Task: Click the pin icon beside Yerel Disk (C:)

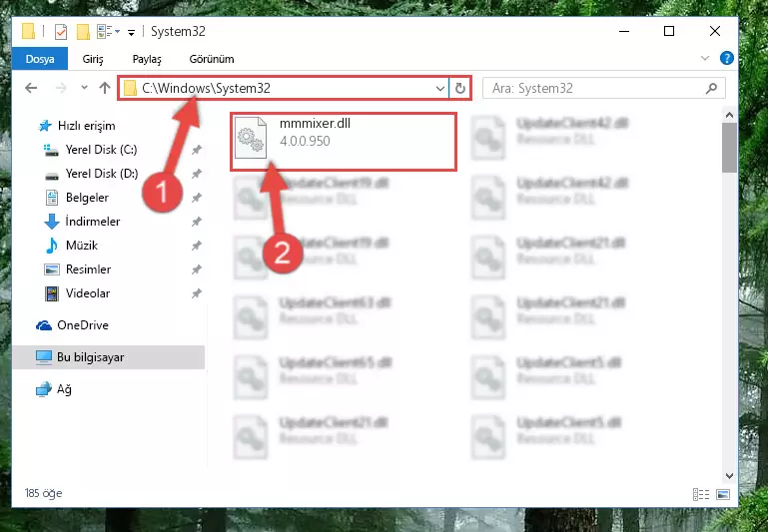Action: click(197, 150)
